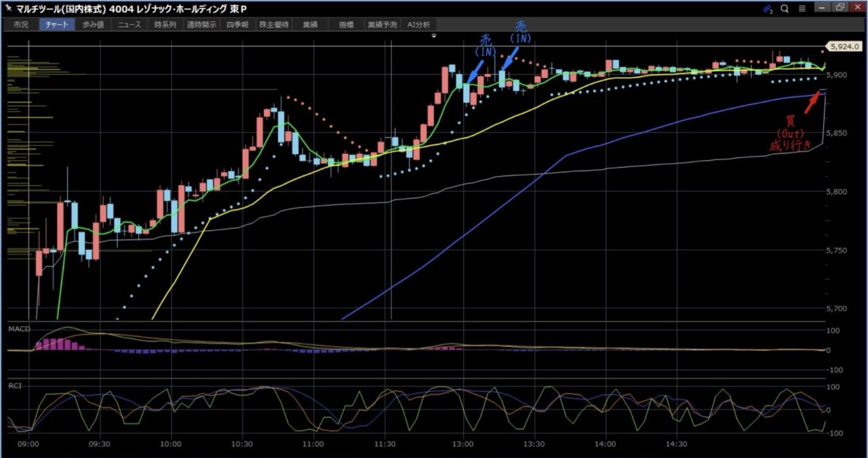Viewport: 868px width, 458px height.
Task: Open the 歩み値 tab
Action: point(93,24)
